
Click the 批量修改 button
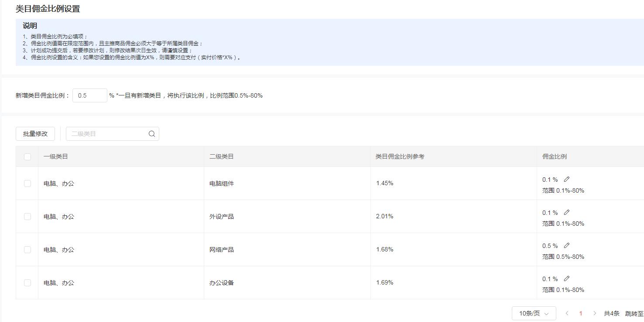click(34, 134)
